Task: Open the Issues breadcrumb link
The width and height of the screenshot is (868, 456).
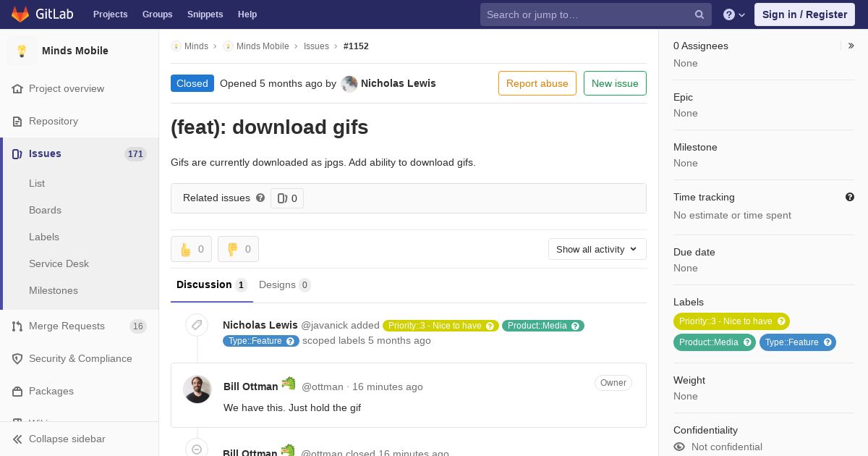Action: pos(316,46)
